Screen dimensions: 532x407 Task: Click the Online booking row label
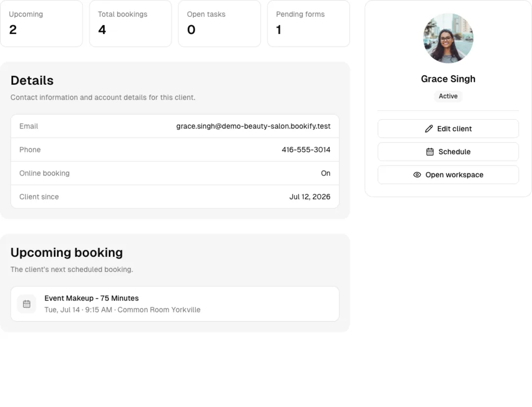tap(44, 173)
